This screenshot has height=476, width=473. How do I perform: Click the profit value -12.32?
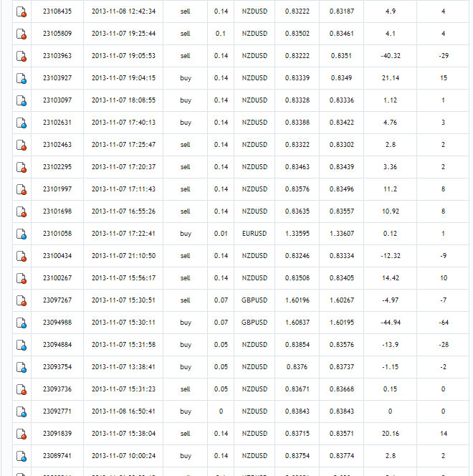[391, 256]
